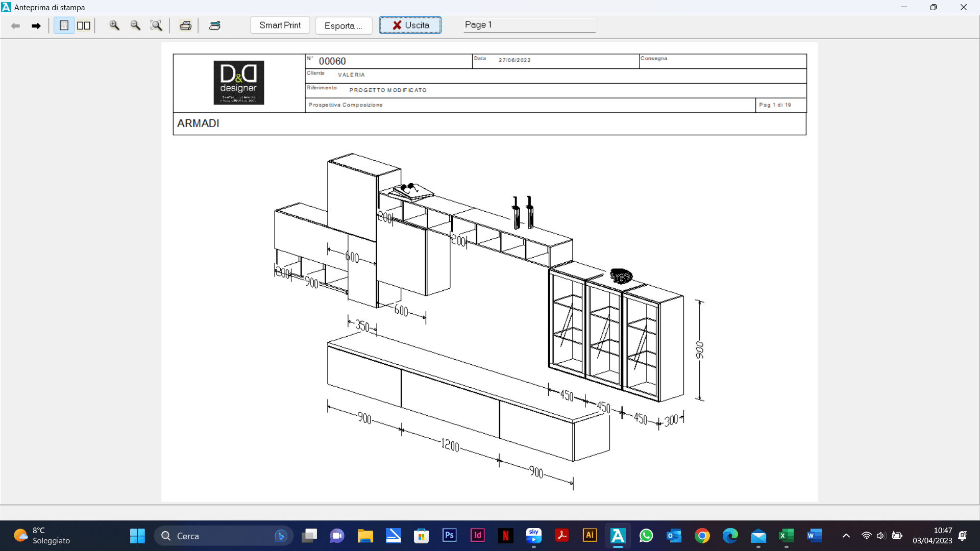Switch to single page view

point(64,26)
